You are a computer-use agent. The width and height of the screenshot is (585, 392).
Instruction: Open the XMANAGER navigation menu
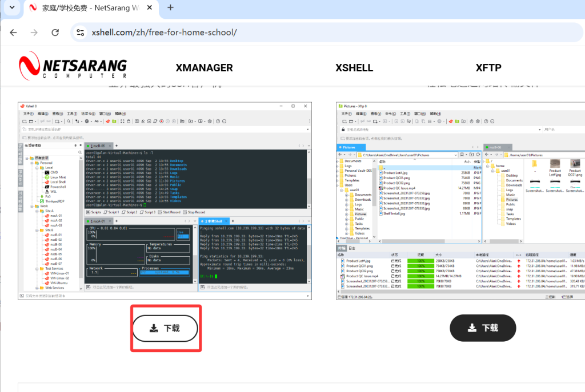(x=204, y=68)
